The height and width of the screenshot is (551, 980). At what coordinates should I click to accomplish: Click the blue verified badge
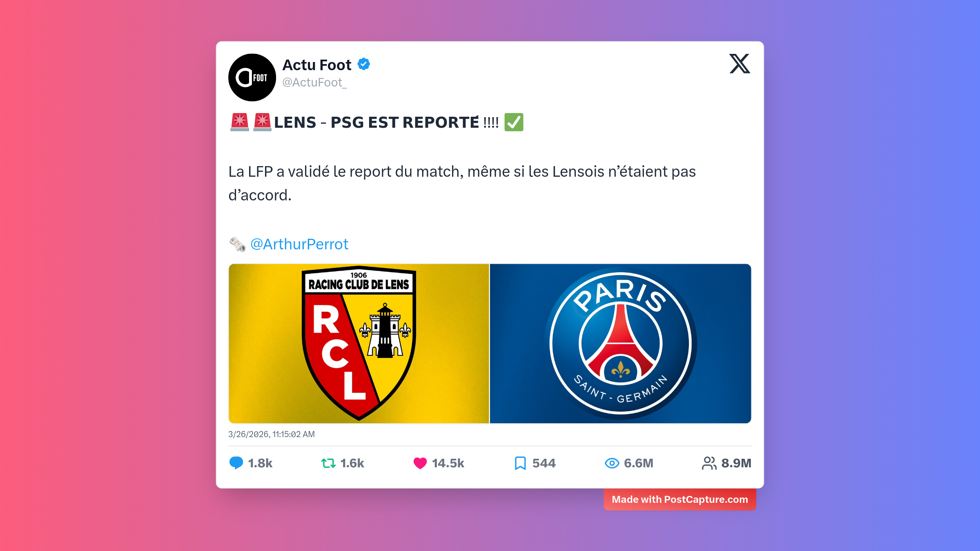click(364, 64)
